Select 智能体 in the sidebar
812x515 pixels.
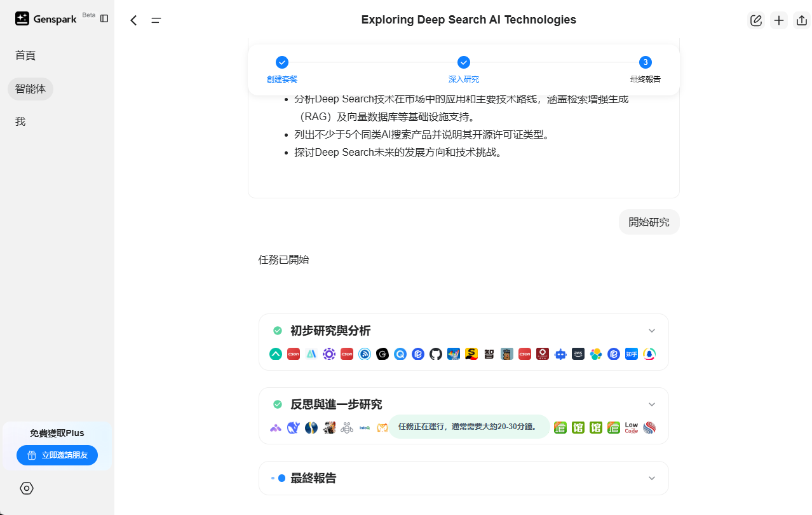(30, 88)
